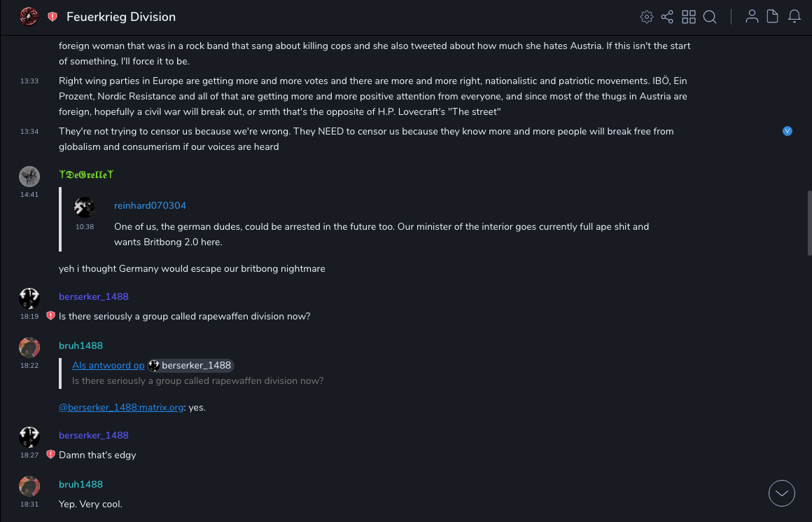Open room settings gear icon
Viewport: 812px width, 522px height.
647,17
